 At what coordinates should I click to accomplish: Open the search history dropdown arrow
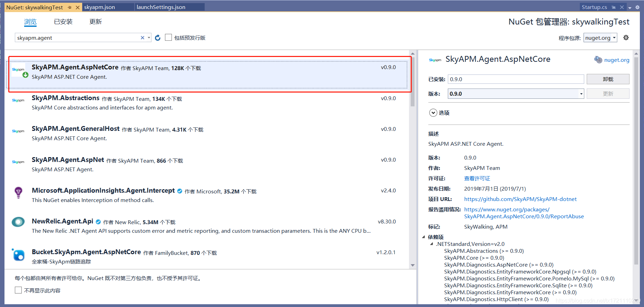pyautogui.click(x=149, y=38)
